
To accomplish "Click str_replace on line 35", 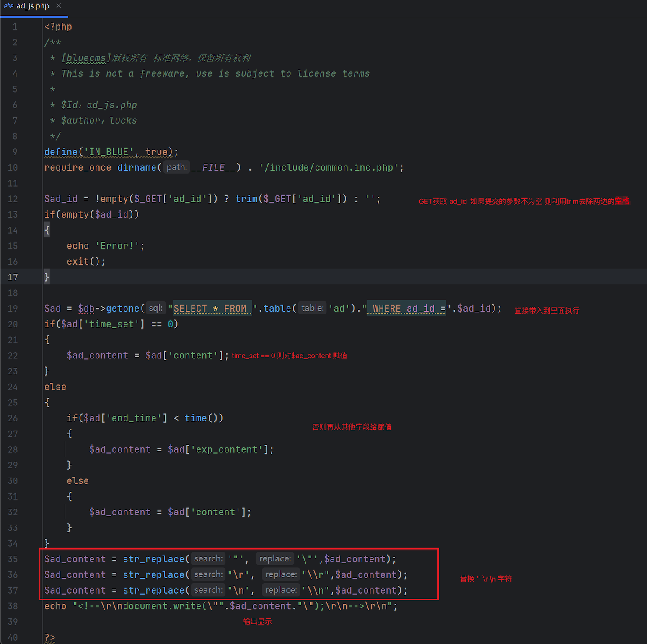I will point(153,559).
